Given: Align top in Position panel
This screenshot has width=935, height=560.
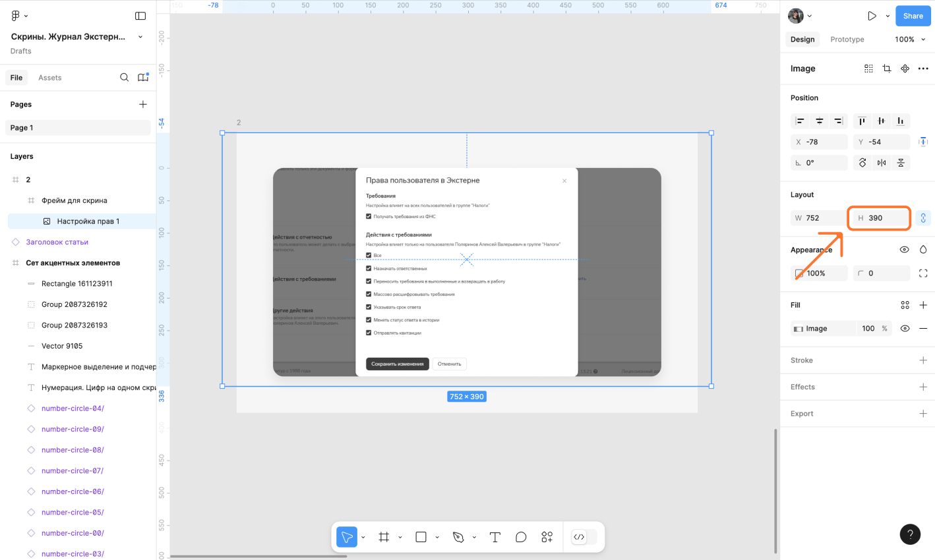Looking at the screenshot, I should pos(862,121).
